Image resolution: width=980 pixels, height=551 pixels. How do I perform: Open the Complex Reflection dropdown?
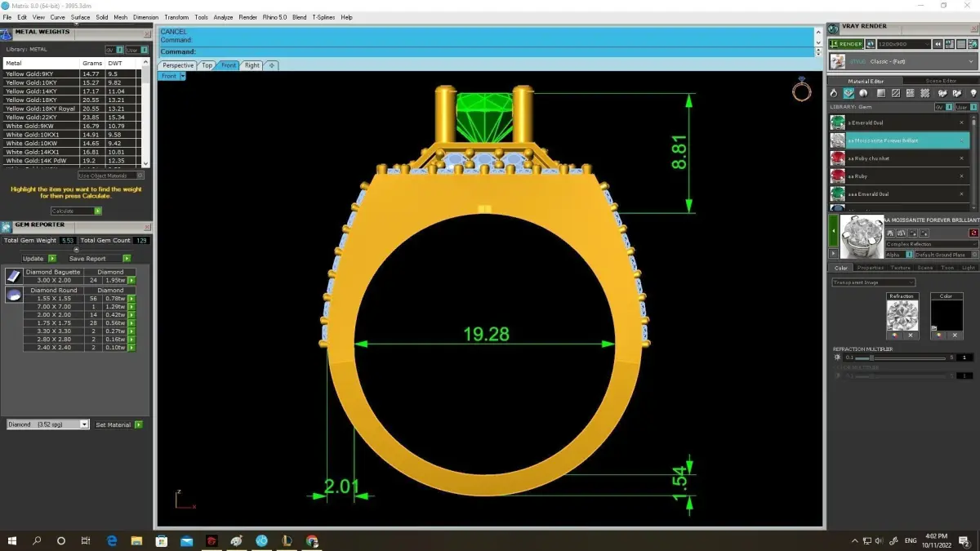932,244
